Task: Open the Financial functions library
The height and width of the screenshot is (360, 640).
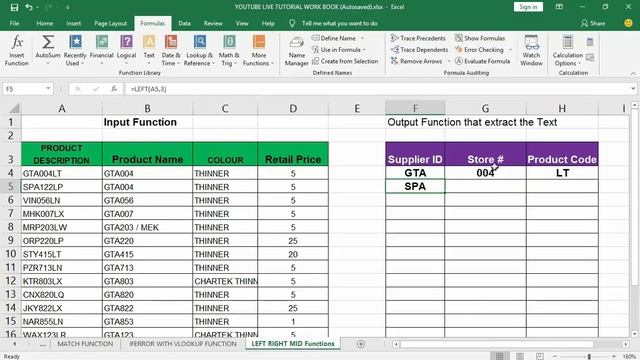Action: coord(102,51)
